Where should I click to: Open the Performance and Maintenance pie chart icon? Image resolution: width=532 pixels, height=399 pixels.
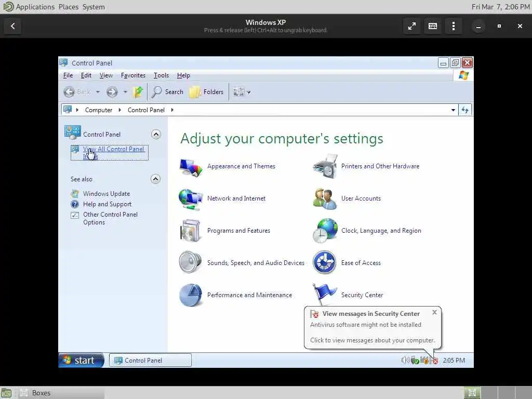pyautogui.click(x=190, y=295)
